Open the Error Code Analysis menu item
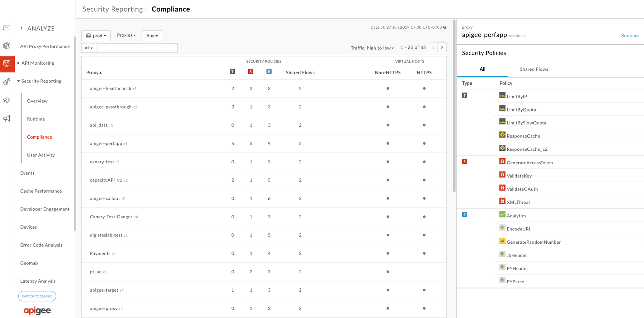 point(41,245)
